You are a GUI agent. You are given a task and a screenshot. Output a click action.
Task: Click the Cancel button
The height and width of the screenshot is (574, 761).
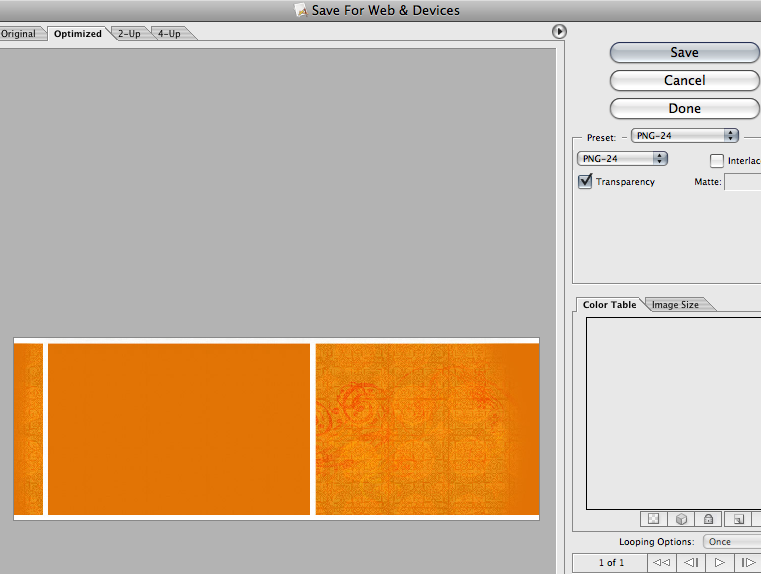tap(684, 81)
